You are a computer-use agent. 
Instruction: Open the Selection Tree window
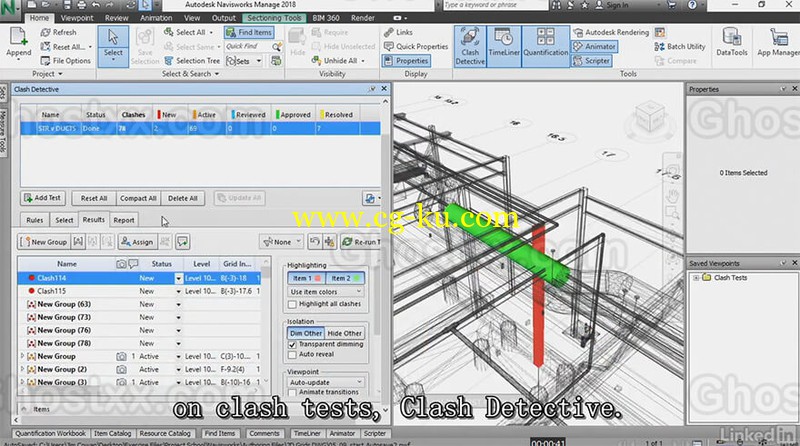click(x=192, y=61)
